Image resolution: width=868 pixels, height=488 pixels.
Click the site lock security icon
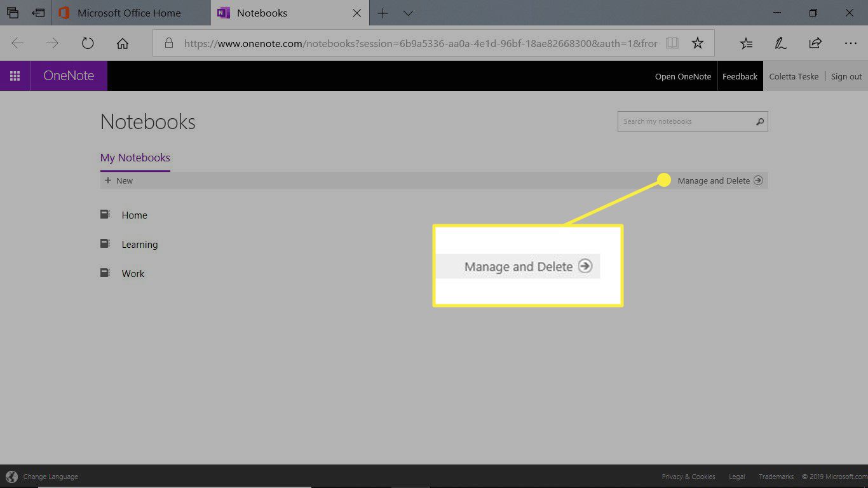click(x=168, y=43)
